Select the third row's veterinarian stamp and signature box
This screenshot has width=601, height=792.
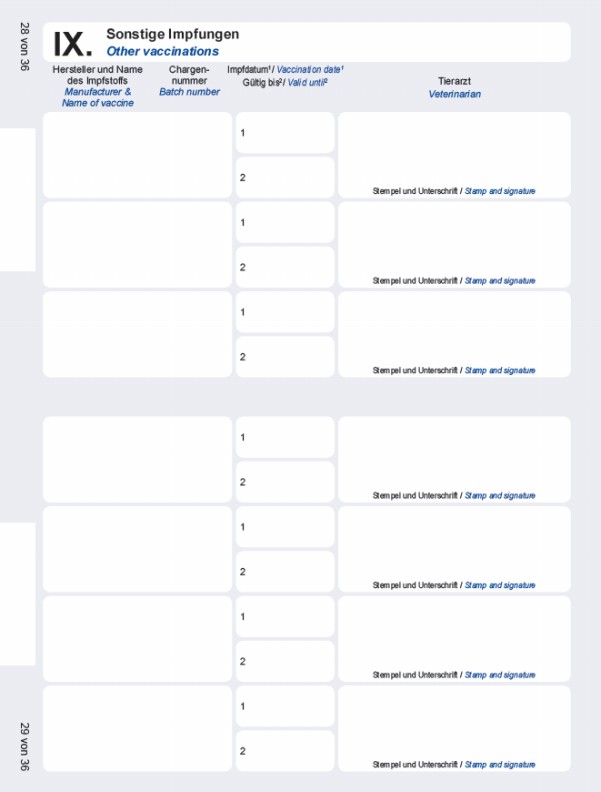(454, 330)
